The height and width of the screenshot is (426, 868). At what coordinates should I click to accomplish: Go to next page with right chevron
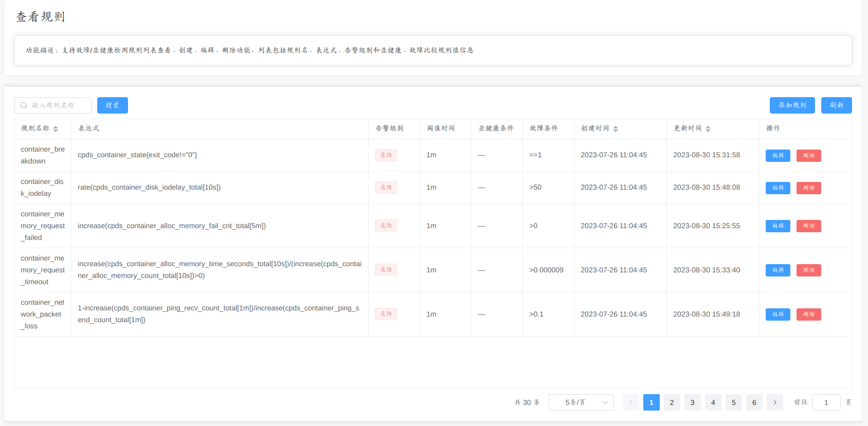point(774,402)
